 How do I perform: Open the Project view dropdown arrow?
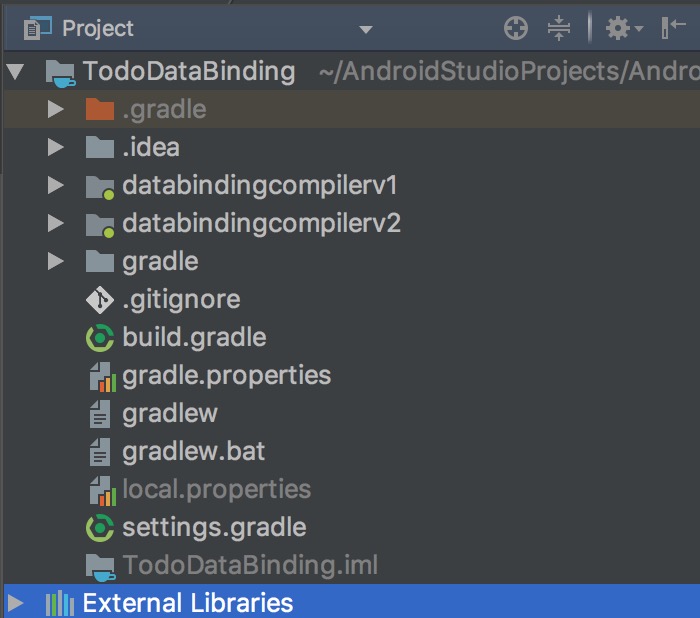365,29
